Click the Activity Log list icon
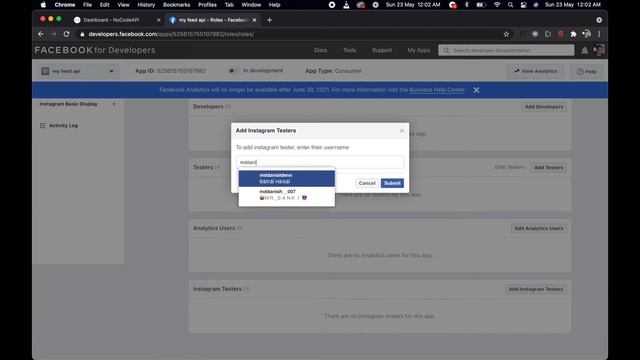Image resolution: width=640 pixels, height=360 pixels. [x=42, y=126]
